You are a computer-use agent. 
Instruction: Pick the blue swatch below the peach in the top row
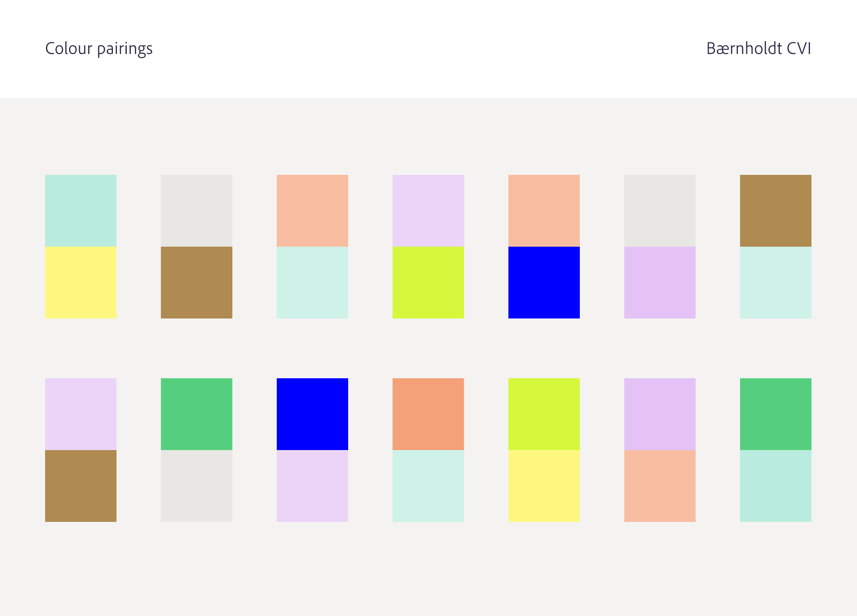tap(544, 282)
